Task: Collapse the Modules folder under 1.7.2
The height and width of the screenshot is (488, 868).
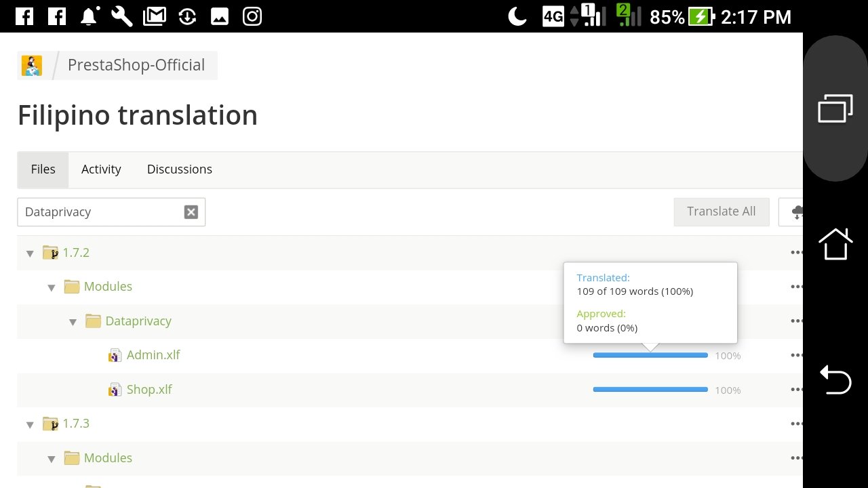Action: pos(52,287)
